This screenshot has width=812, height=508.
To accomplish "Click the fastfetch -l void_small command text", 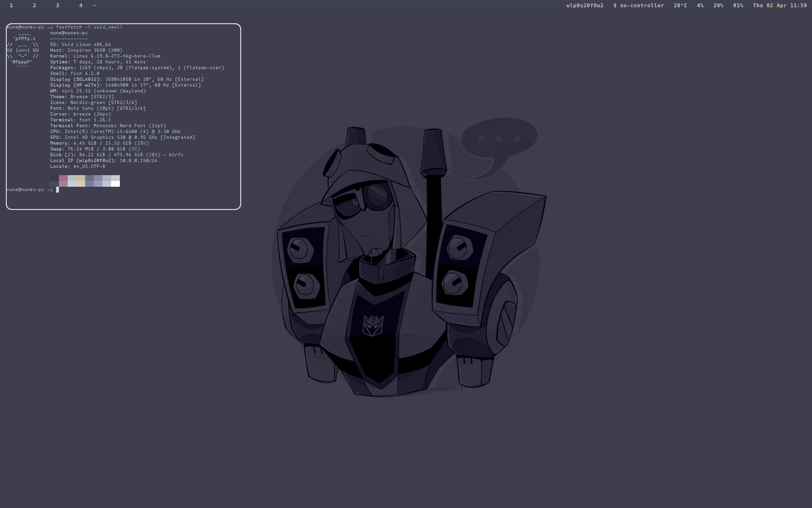I will 89,27.
